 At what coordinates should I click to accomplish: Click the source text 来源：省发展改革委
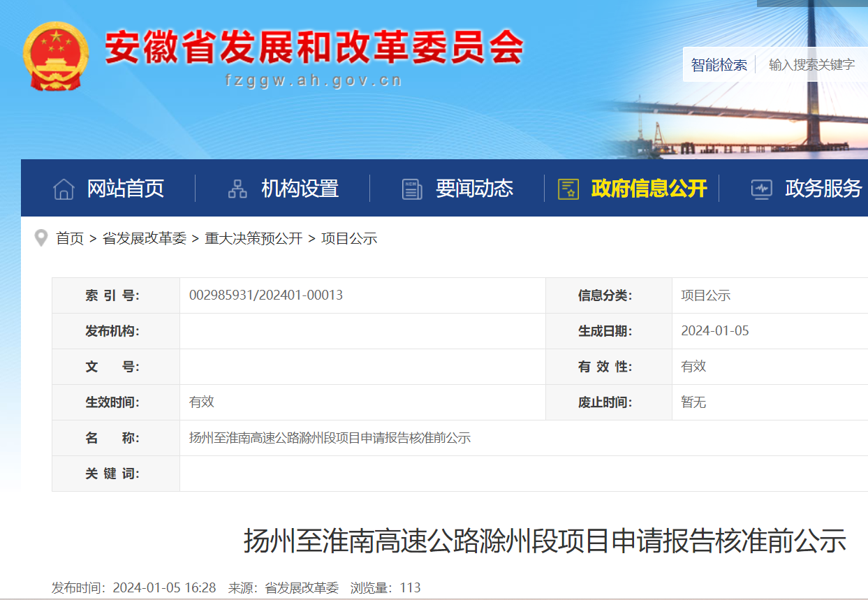click(x=284, y=588)
